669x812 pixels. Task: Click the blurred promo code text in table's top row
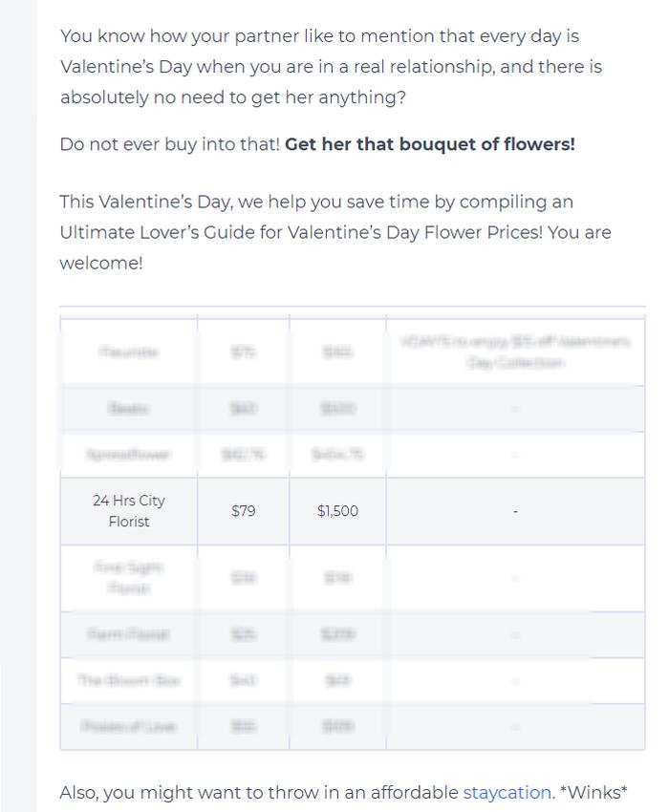pyautogui.click(x=515, y=352)
